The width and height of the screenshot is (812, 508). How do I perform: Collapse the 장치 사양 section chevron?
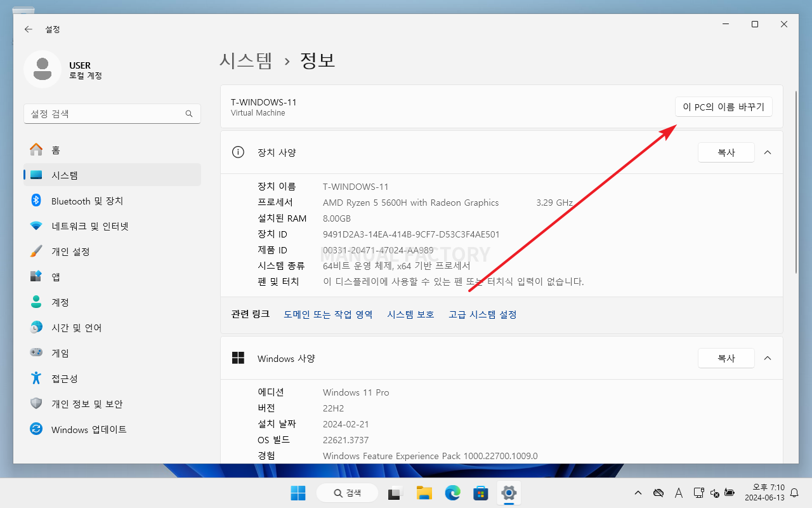(768, 152)
